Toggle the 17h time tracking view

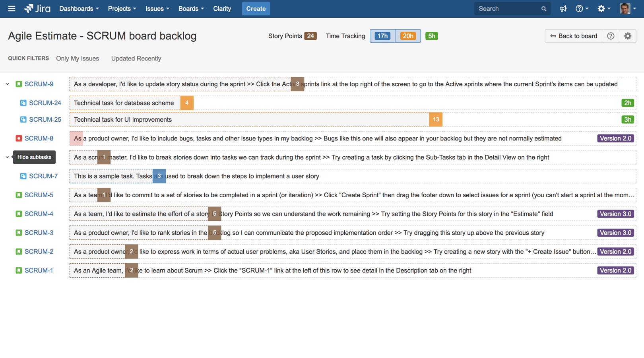click(x=382, y=36)
